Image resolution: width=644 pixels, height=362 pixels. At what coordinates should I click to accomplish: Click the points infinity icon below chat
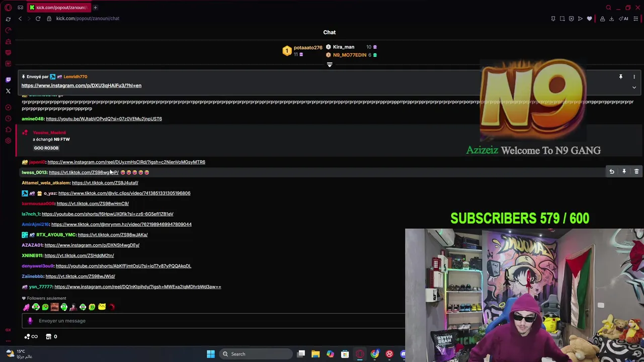pyautogui.click(x=31, y=336)
